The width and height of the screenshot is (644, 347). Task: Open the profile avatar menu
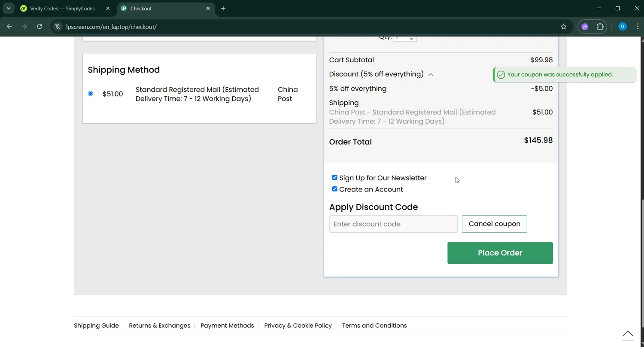[623, 27]
